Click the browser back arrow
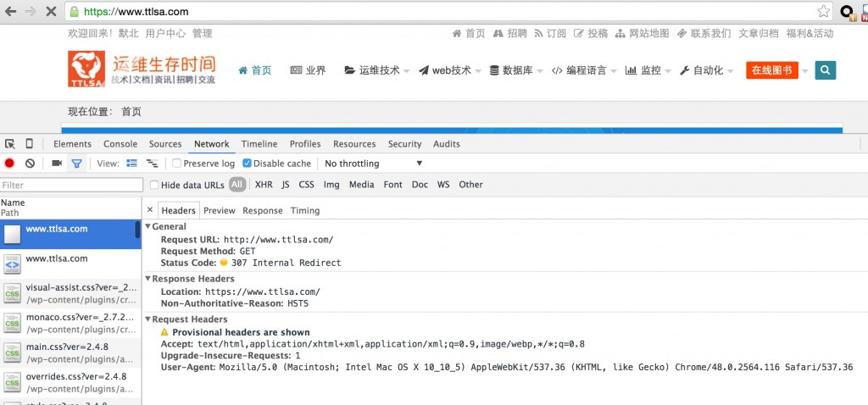Screen dimensions: 868x405 (10, 11)
